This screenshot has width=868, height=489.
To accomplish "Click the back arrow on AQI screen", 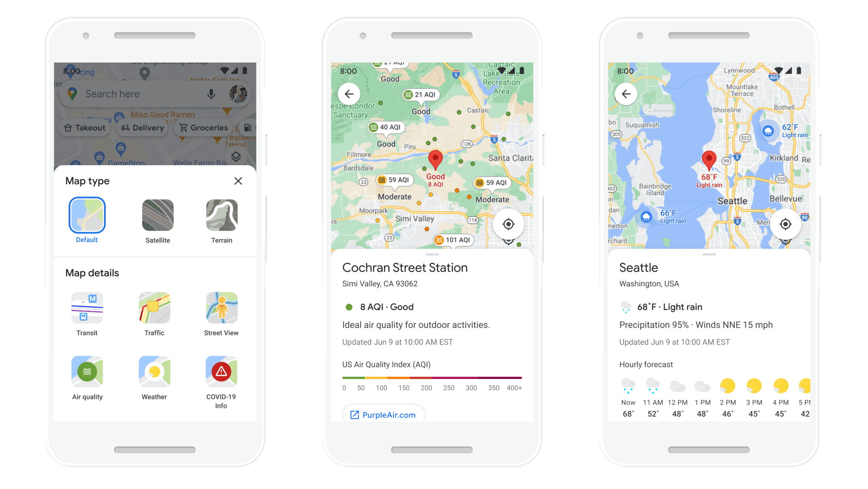I will coord(347,94).
